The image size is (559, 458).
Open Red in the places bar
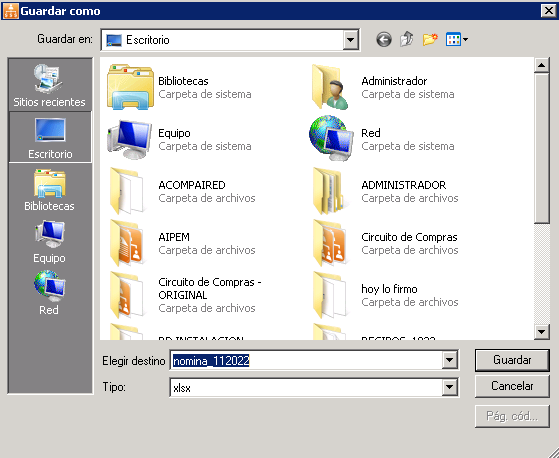(x=50, y=293)
